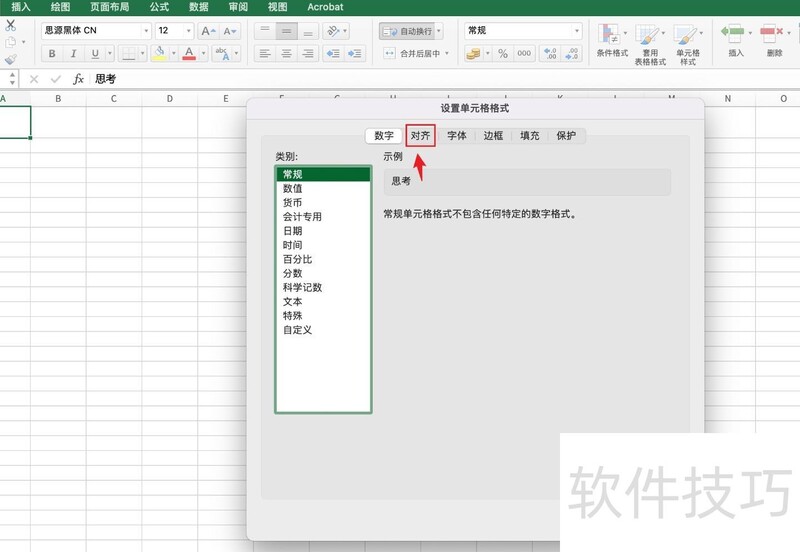Toggle bold formatting in the ribbon
The image size is (800, 552).
tap(52, 53)
